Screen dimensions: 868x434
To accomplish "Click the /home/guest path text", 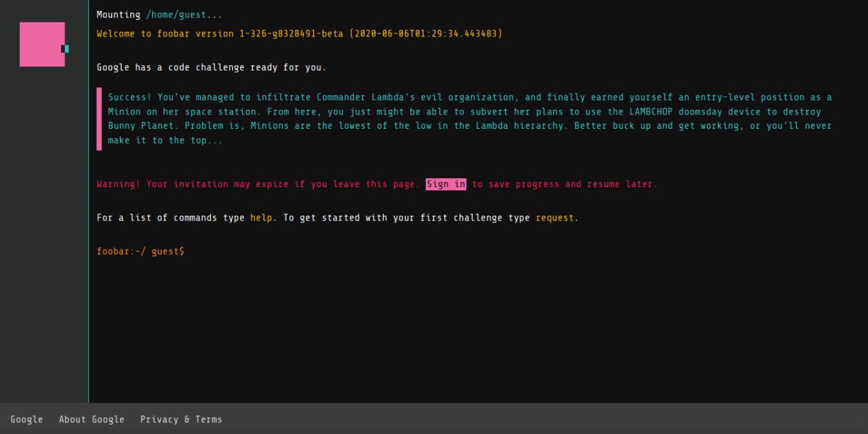I will coord(176,15).
